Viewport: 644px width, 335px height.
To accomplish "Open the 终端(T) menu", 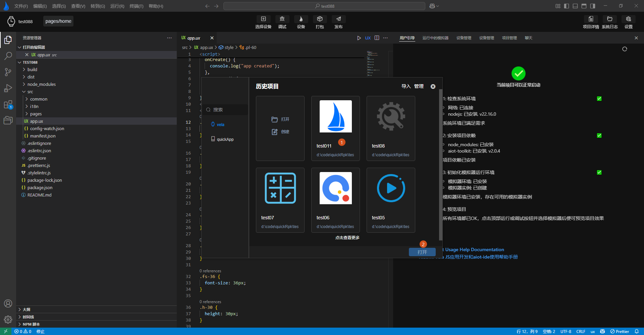I will coord(136,6).
